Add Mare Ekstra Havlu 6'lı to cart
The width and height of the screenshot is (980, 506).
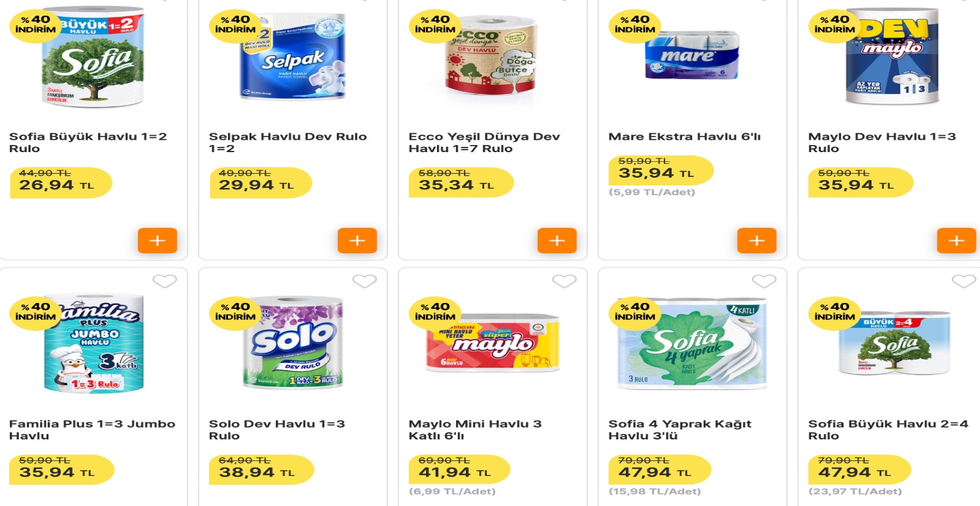(x=756, y=240)
